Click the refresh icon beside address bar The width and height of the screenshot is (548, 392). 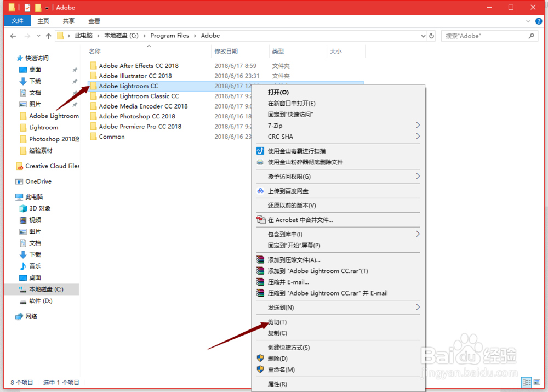tap(432, 35)
